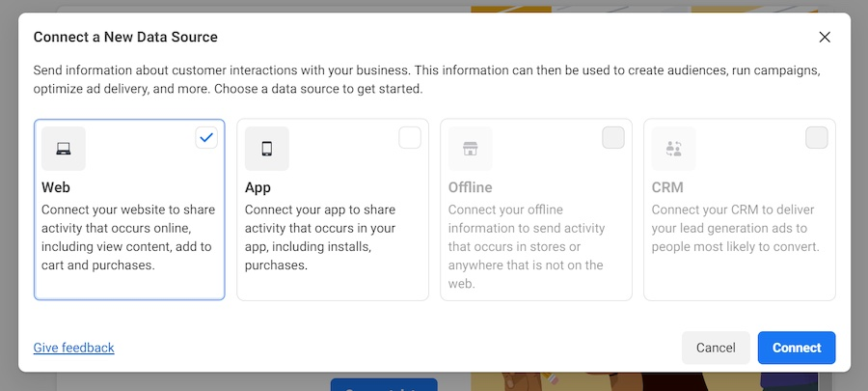Click the intro text about customer interactions
Image resolution: width=868 pixels, height=391 pixels.
pyautogui.click(x=427, y=80)
